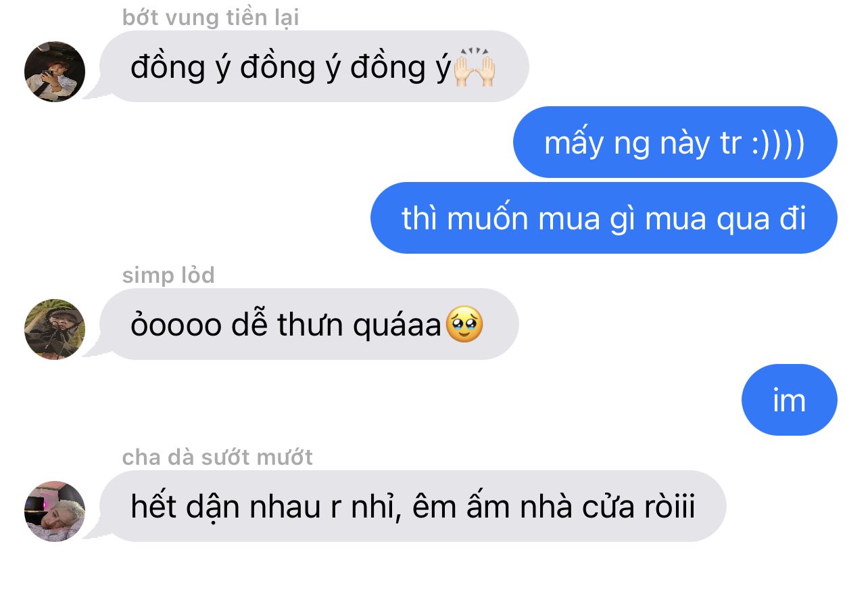Click the pleading face emoji
The width and height of the screenshot is (868, 594).
click(464, 324)
